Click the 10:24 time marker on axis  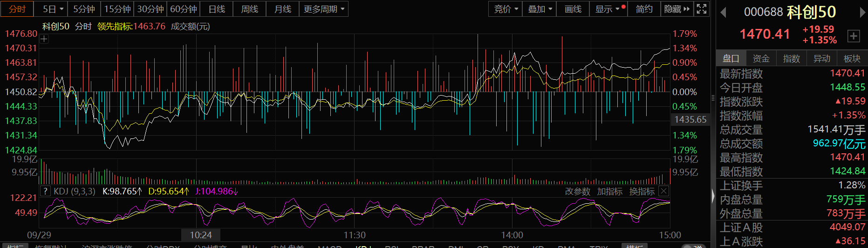point(201,235)
